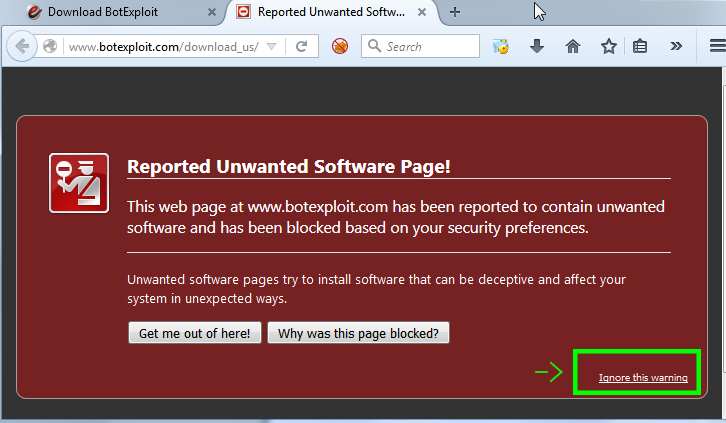Click the BotExploit tab favicon
This screenshot has height=423, width=726.
tap(34, 12)
